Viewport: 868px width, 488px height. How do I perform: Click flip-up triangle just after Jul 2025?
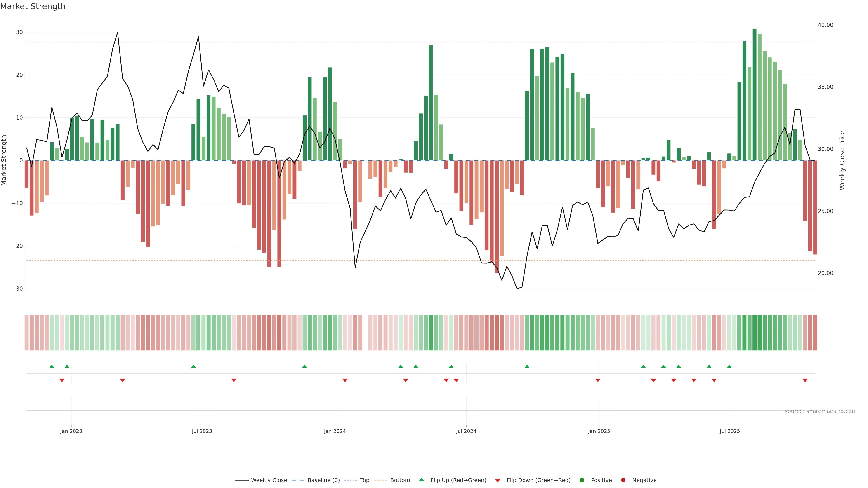[x=729, y=366]
